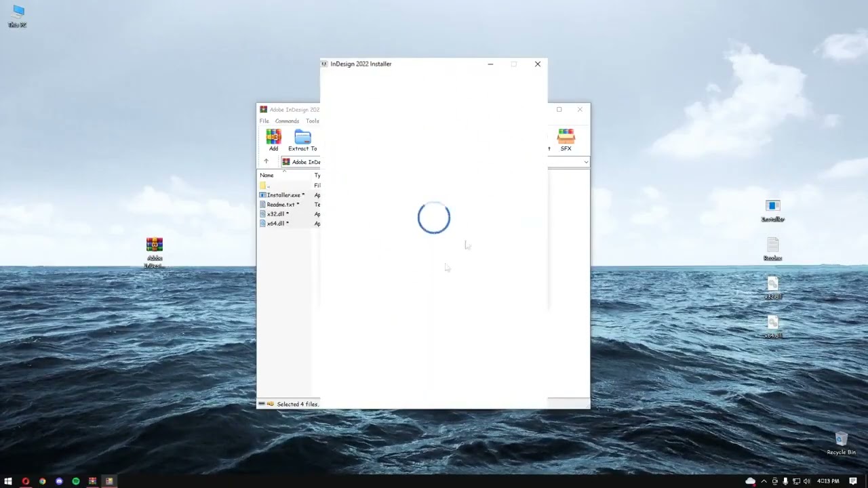
Task: Switch to WinRAR from the taskbar
Action: [x=92, y=481]
